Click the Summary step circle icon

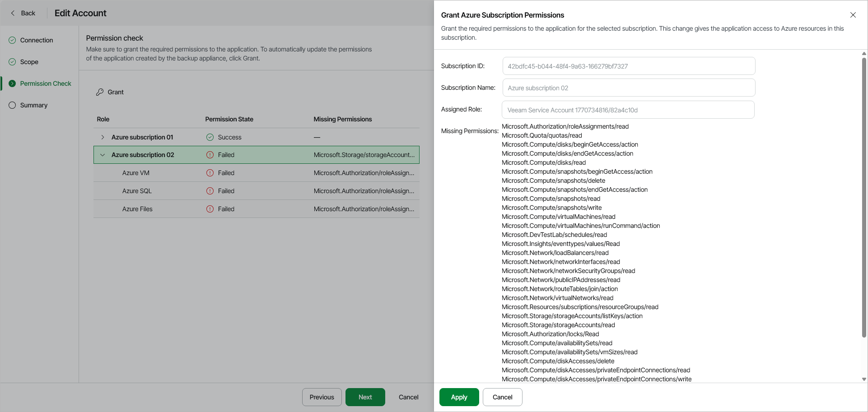[12, 105]
